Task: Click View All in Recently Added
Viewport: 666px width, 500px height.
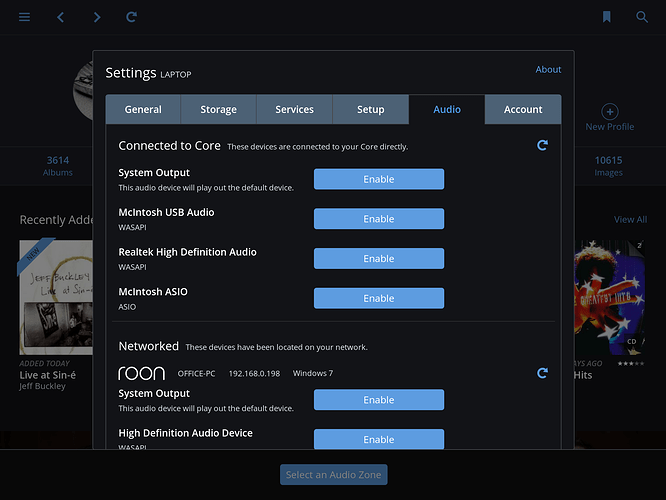Action: click(630, 220)
